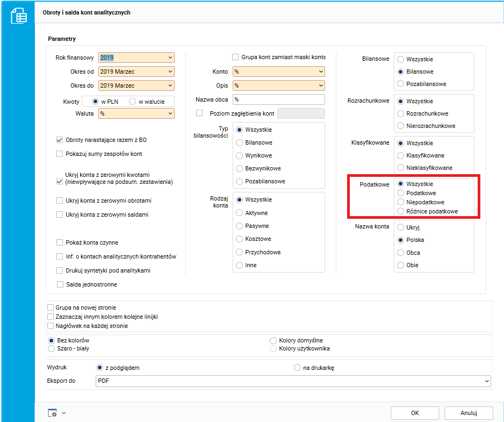Click the Anuluj button
This screenshot has width=504, height=422.
coord(469,413)
